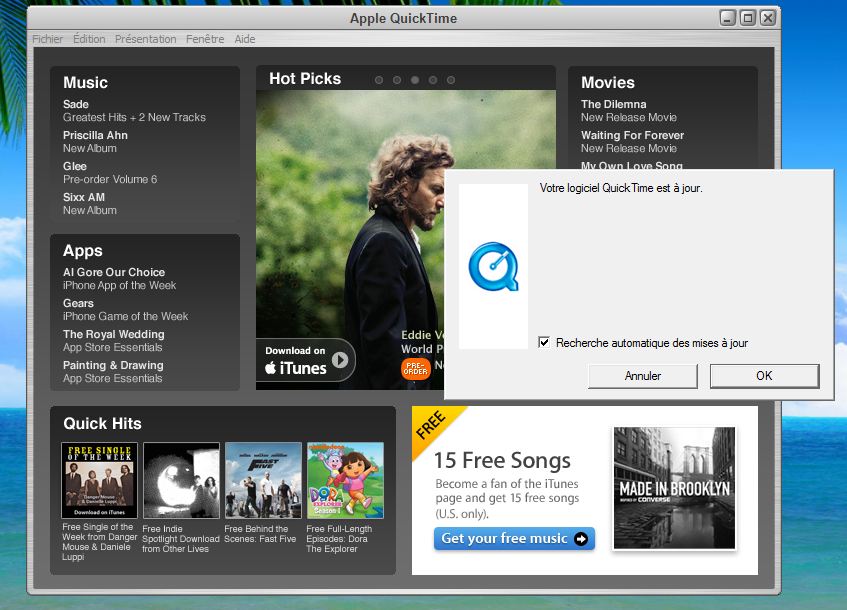The height and width of the screenshot is (610, 847).
Task: Open the Fichier menu
Action: coord(48,39)
